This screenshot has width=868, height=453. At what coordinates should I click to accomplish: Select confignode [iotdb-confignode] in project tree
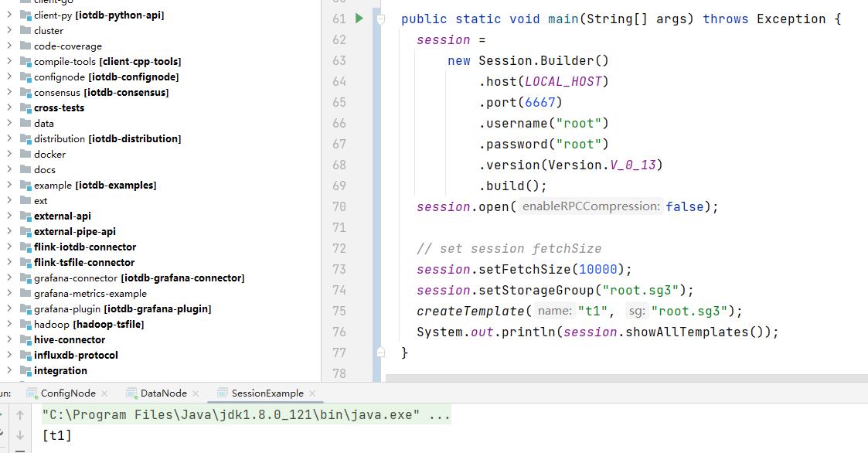[x=107, y=77]
